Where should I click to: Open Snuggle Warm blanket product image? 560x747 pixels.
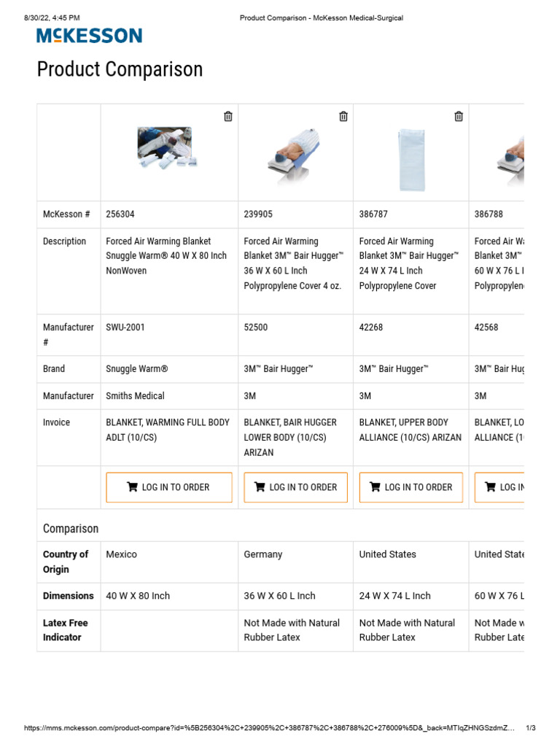coord(165,147)
